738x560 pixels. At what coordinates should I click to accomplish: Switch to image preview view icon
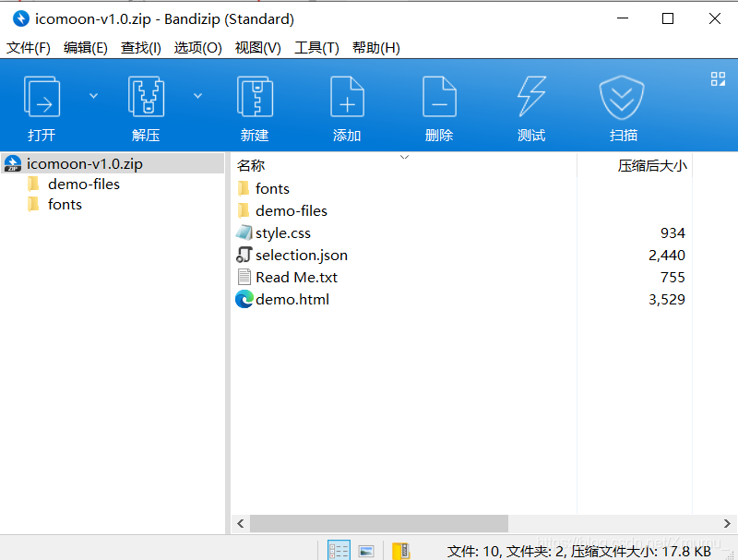(x=366, y=551)
